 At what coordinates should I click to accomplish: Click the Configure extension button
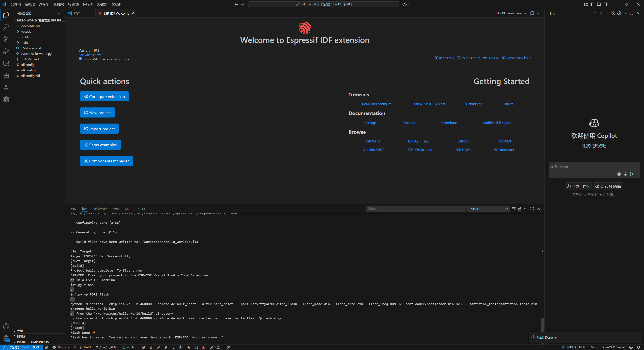(x=104, y=96)
